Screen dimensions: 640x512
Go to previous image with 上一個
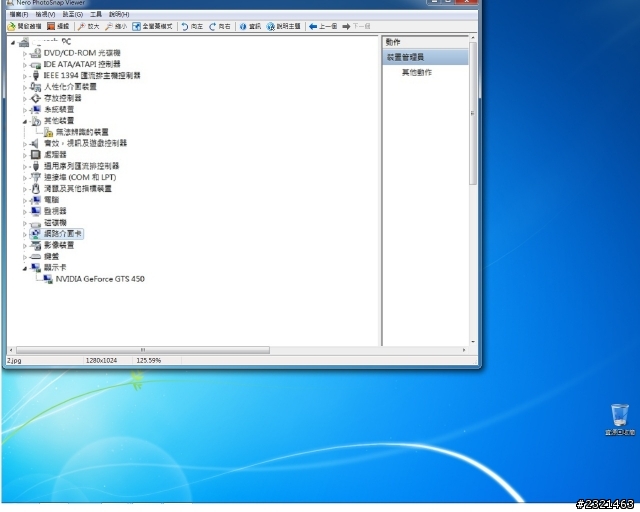coord(323,27)
